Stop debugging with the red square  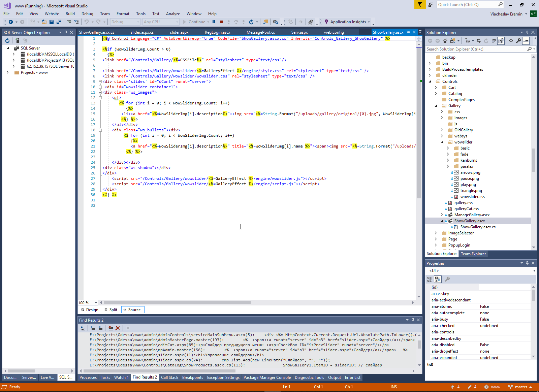pyautogui.click(x=221, y=22)
